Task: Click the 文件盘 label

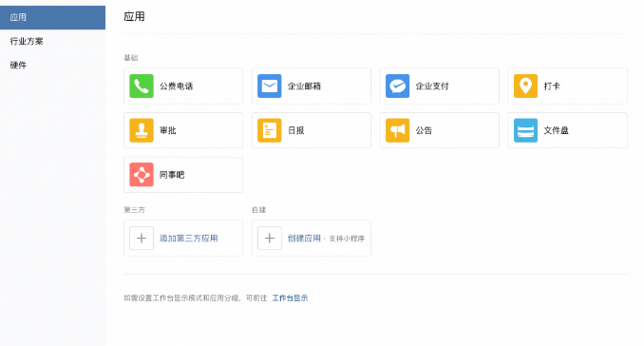Action: click(556, 130)
